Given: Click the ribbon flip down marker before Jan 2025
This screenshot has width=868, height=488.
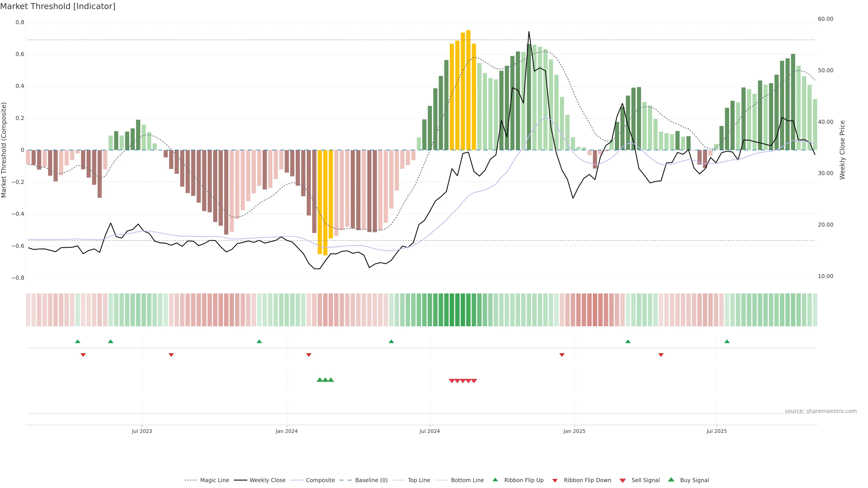Looking at the screenshot, I should tap(562, 355).
